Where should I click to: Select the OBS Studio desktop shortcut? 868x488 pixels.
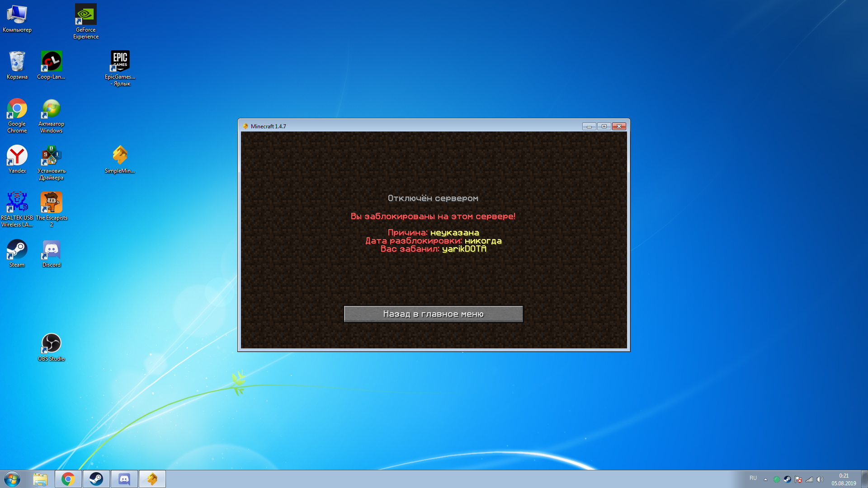coord(51,347)
